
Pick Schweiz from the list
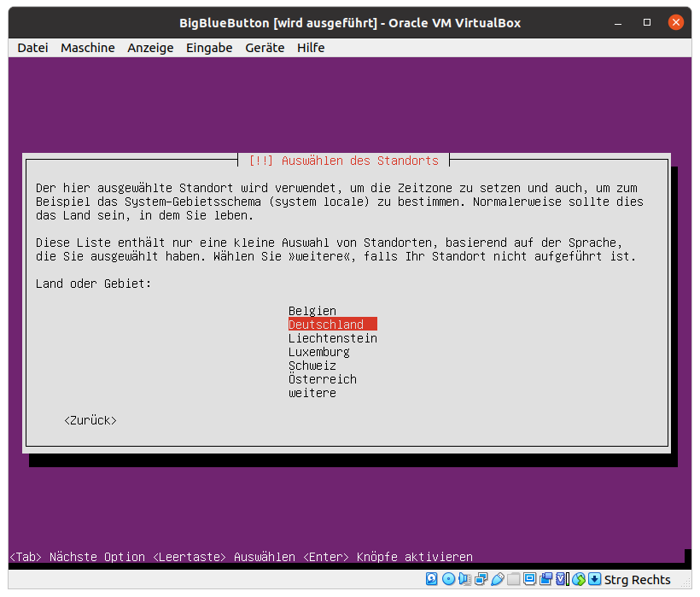pos(312,366)
